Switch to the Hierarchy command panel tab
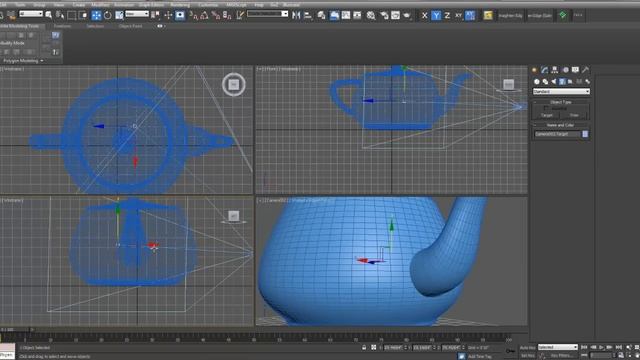This screenshot has height=360, width=640. click(555, 70)
